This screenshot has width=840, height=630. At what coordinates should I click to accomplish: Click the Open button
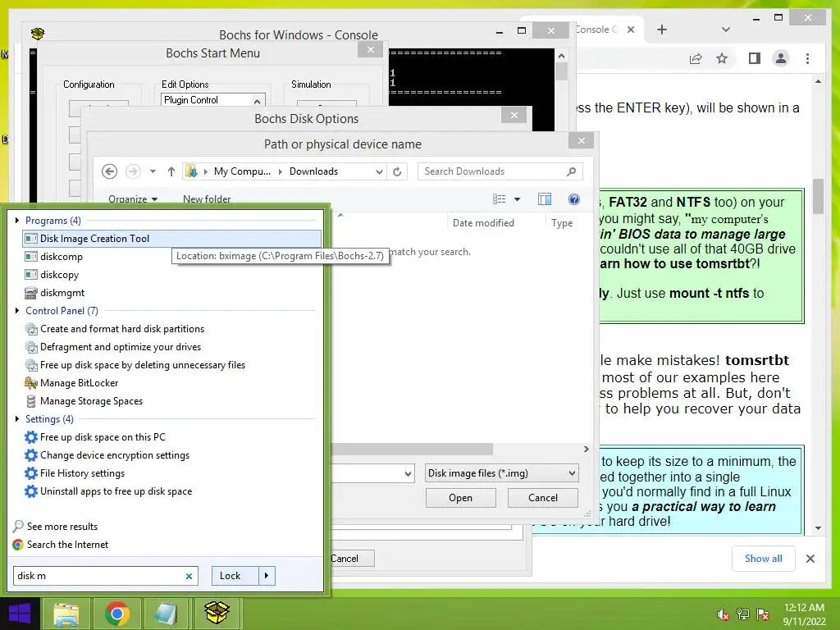pyautogui.click(x=461, y=498)
